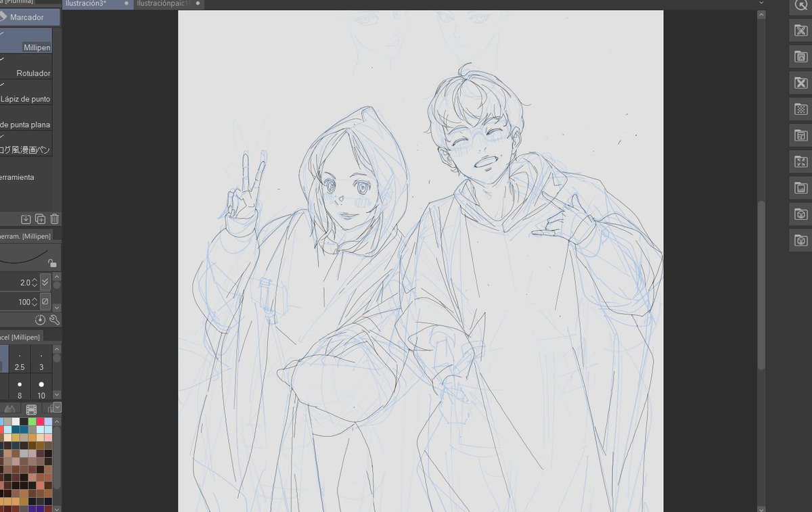Viewport: 812px width, 512px height.
Task: Select the Marcador tool group
Action: point(27,17)
